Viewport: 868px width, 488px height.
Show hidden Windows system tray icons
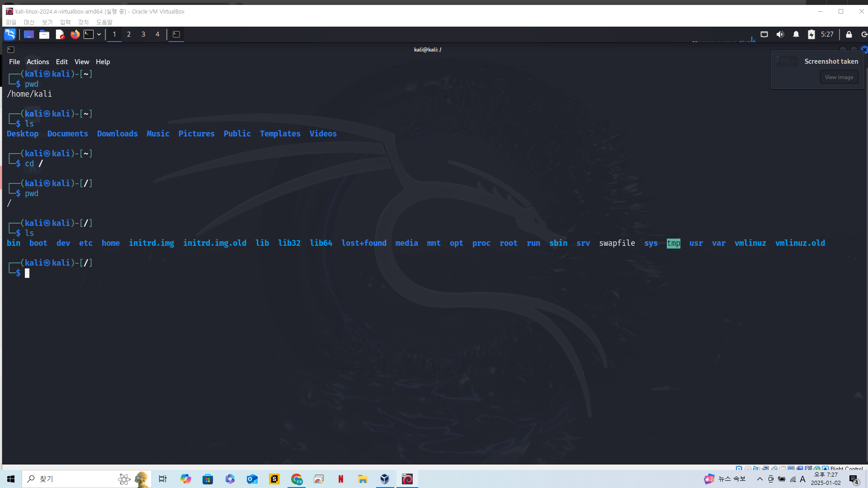[x=759, y=479]
